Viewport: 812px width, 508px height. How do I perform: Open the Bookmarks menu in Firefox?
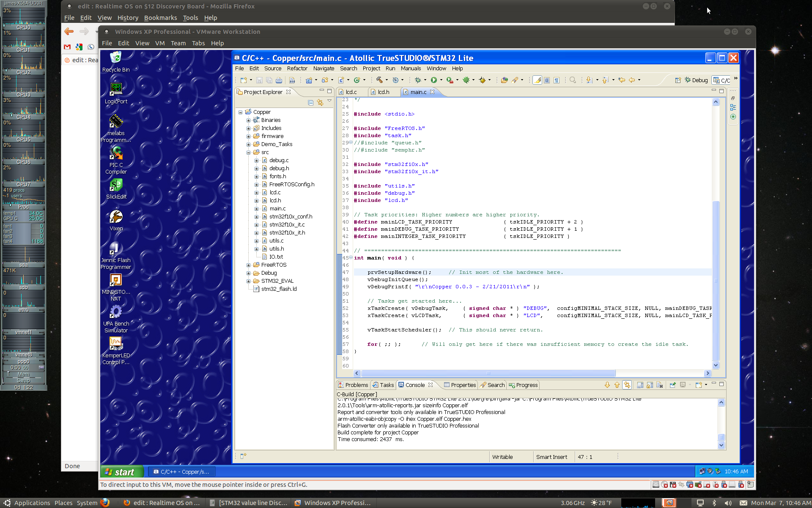160,18
